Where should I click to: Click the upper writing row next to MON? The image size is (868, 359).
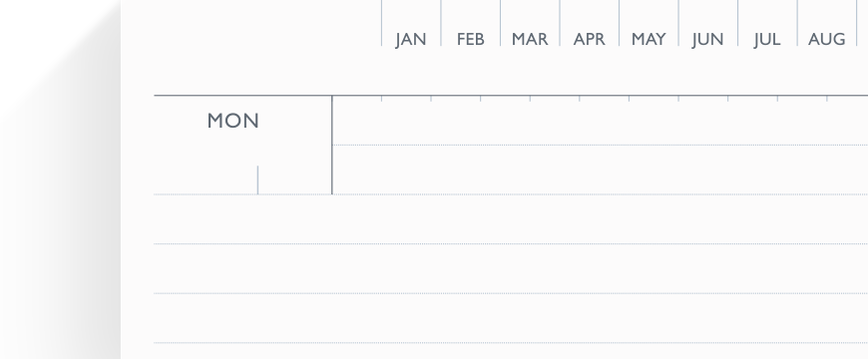(x=600, y=121)
